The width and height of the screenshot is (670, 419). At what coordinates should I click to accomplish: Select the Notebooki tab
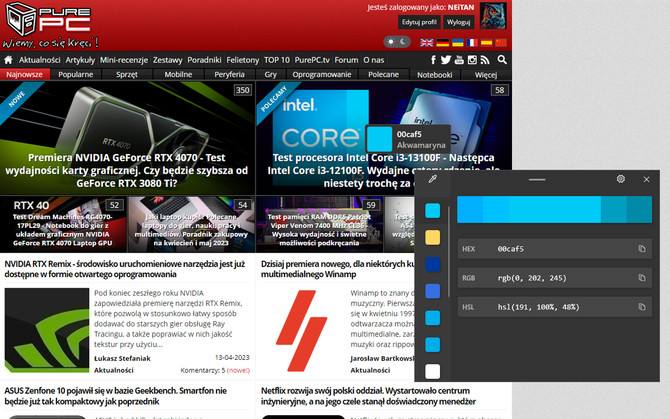coord(435,74)
